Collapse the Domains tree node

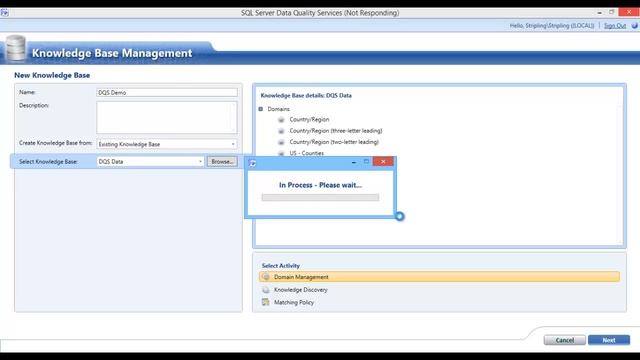[260, 109]
